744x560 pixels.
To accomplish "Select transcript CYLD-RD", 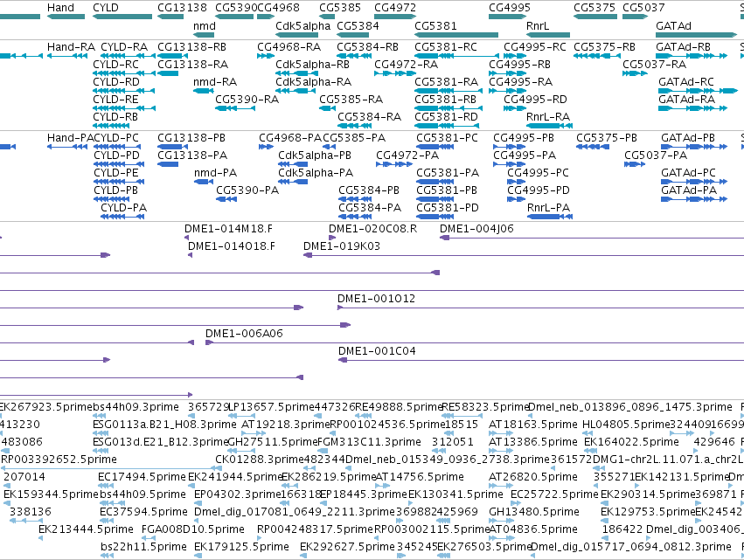I will 116,82.
